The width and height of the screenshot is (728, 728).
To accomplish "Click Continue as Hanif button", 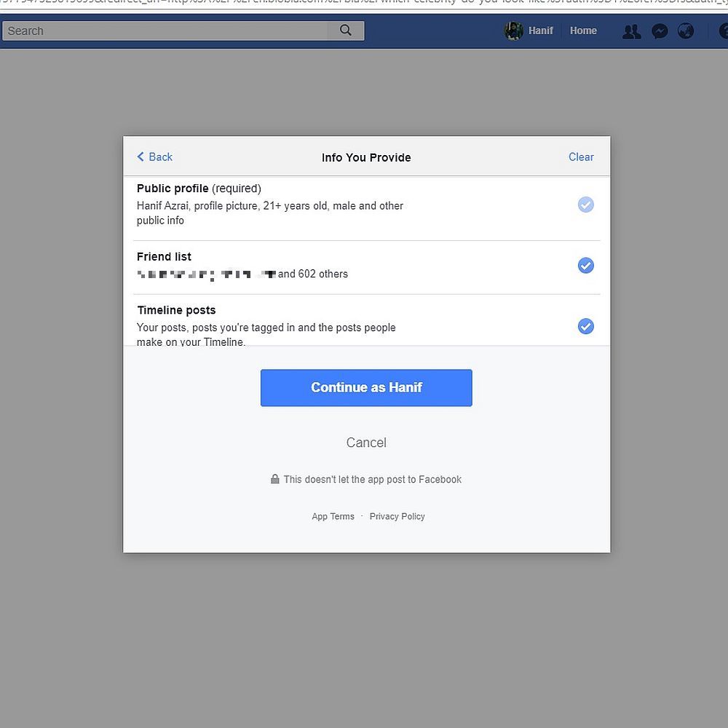I will coord(366,388).
